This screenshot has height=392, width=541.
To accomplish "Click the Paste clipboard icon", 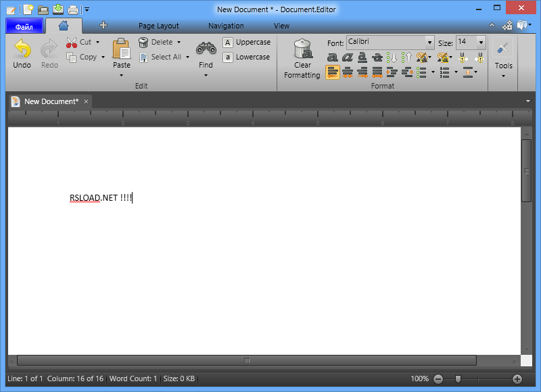I will (x=122, y=49).
